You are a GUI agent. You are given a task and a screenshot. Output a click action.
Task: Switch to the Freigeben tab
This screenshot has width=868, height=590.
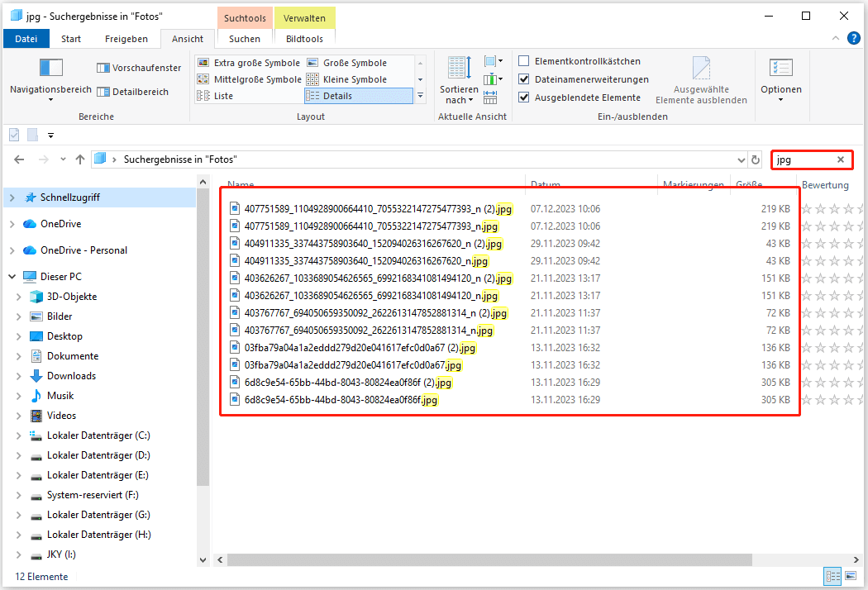[126, 39]
